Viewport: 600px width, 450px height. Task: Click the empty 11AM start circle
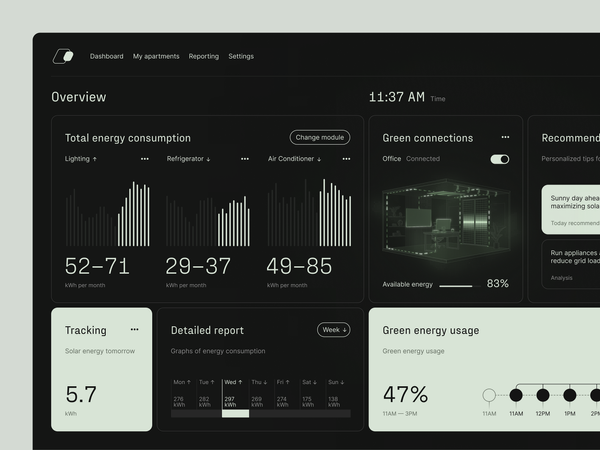489,395
